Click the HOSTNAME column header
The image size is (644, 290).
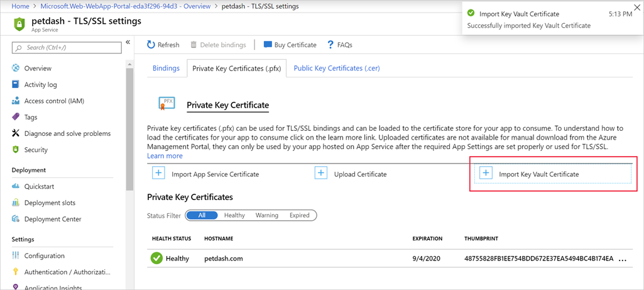coord(219,238)
